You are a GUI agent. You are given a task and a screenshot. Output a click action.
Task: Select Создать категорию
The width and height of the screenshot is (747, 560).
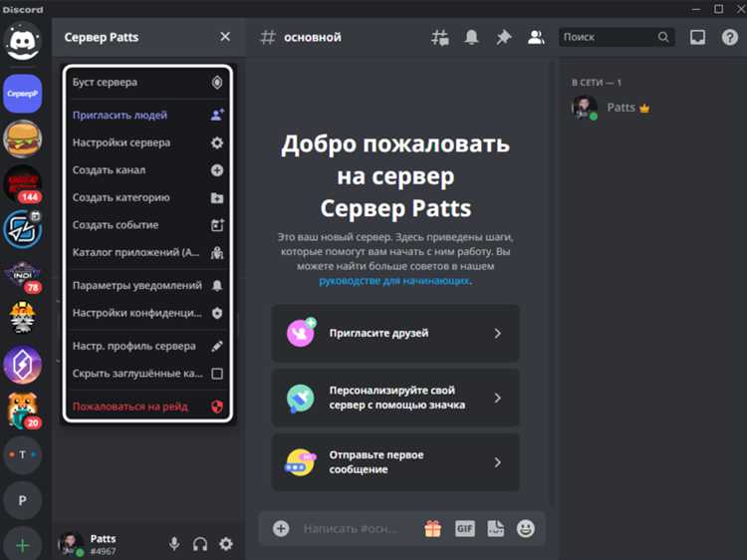point(147,197)
